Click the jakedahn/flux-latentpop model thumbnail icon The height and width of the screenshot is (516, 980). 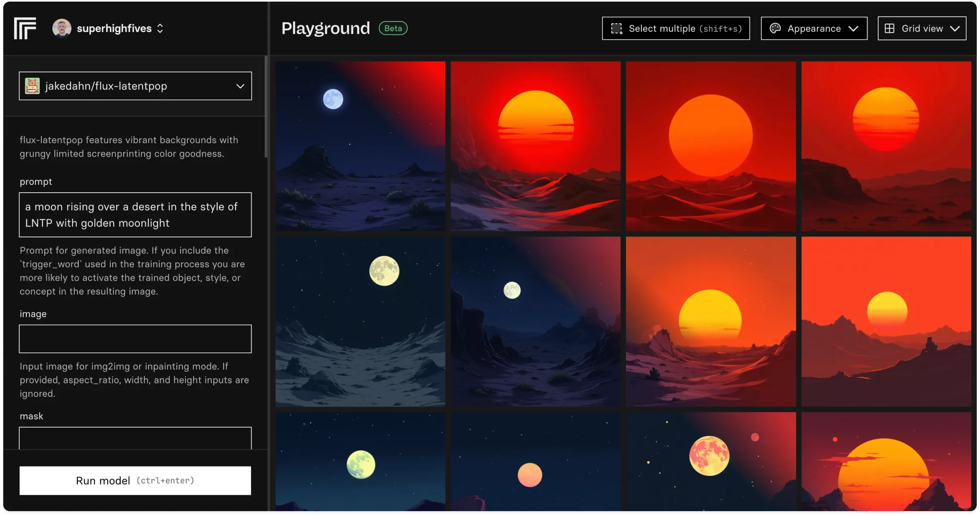[32, 86]
